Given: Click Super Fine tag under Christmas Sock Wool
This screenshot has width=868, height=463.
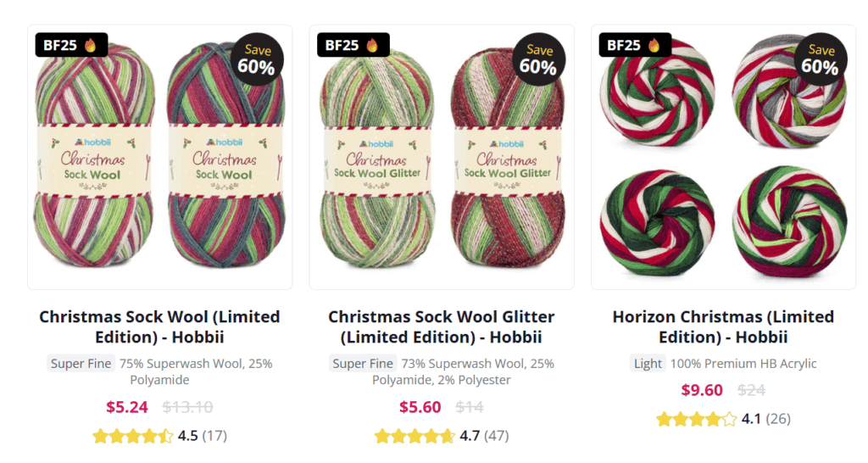Looking at the screenshot, I should coord(81,364).
